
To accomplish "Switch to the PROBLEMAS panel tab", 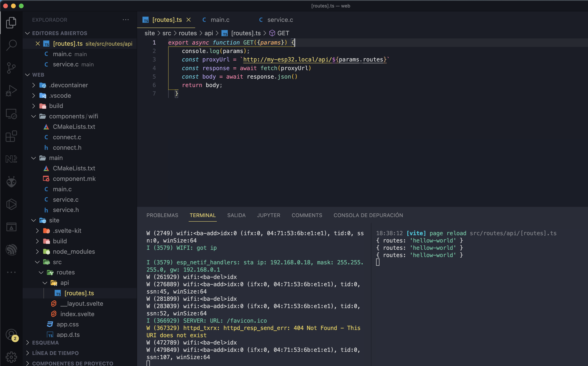I will [x=162, y=215].
